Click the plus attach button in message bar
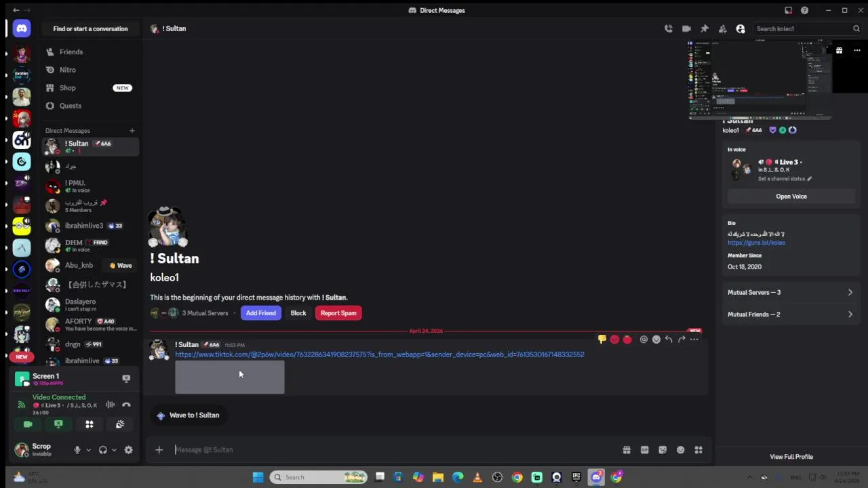The height and width of the screenshot is (488, 868). click(x=159, y=449)
